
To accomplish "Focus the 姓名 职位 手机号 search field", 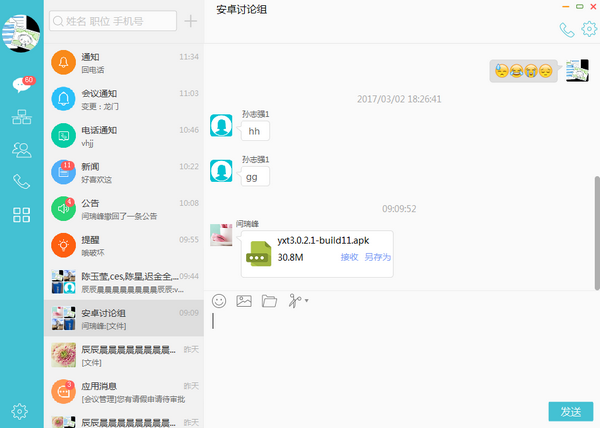I will (113, 21).
